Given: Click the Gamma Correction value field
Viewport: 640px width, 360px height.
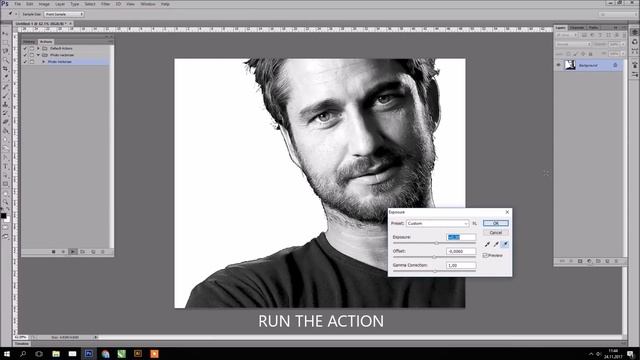Looking at the screenshot, I should click(x=461, y=265).
